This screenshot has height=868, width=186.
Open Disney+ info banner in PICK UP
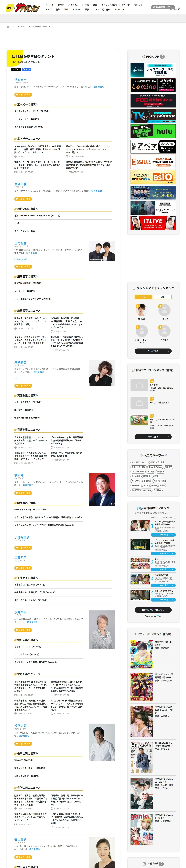[x=153, y=70]
